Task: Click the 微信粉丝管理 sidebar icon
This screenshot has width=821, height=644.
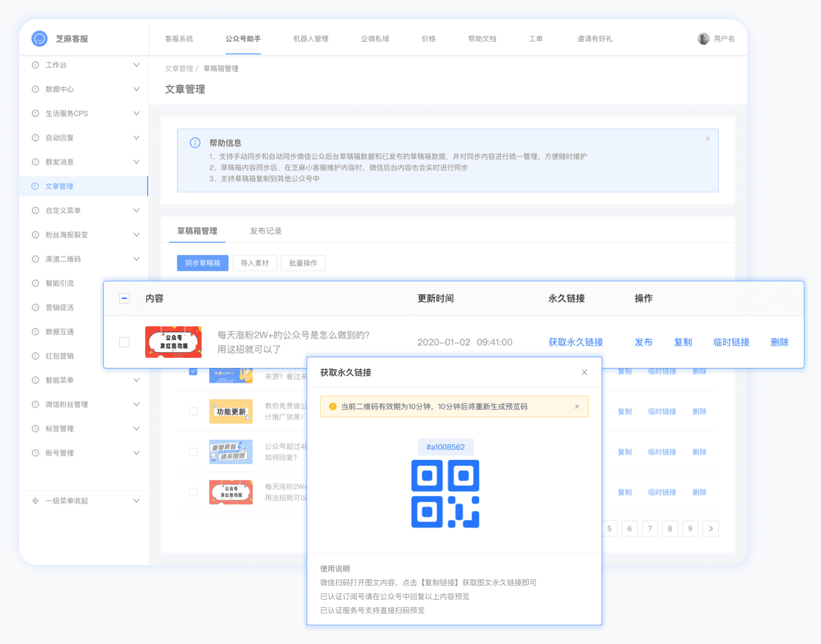Action: (x=35, y=404)
